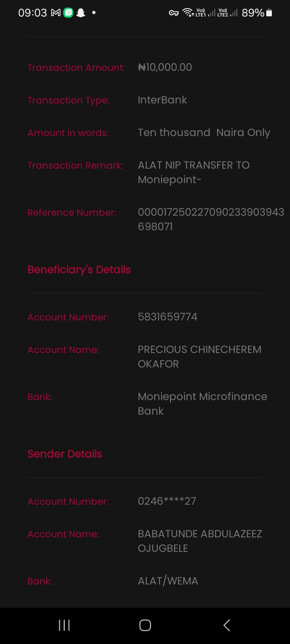Tap the Wi-Fi status icon

click(188, 12)
